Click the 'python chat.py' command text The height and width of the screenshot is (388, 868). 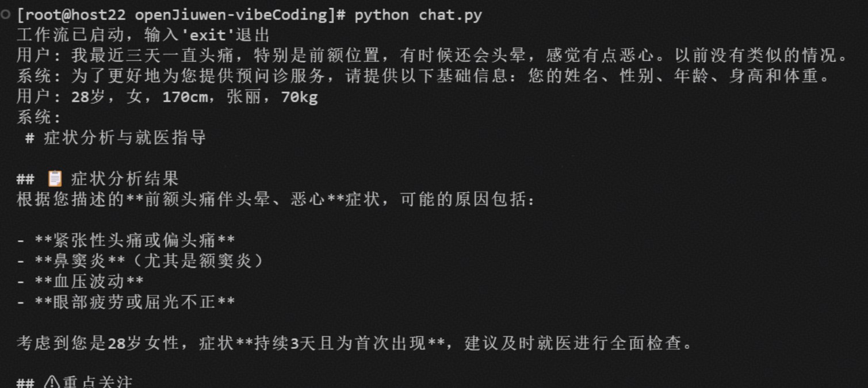418,15
